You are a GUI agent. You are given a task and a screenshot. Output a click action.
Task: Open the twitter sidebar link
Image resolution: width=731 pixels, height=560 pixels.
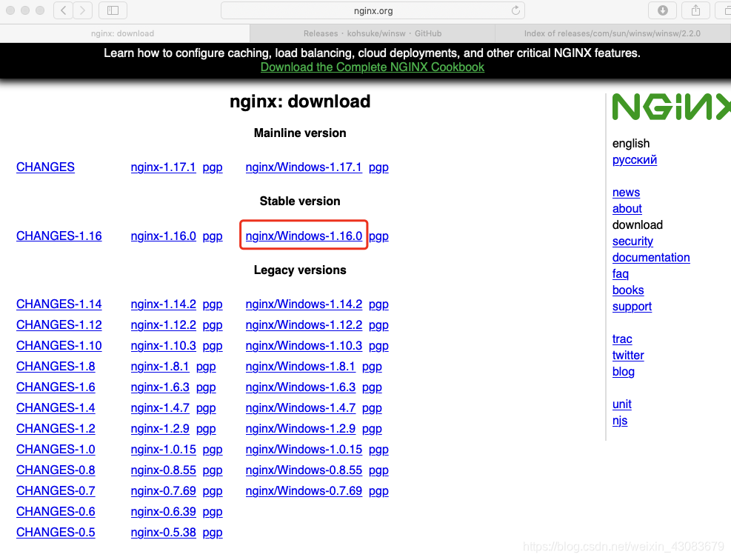click(628, 356)
